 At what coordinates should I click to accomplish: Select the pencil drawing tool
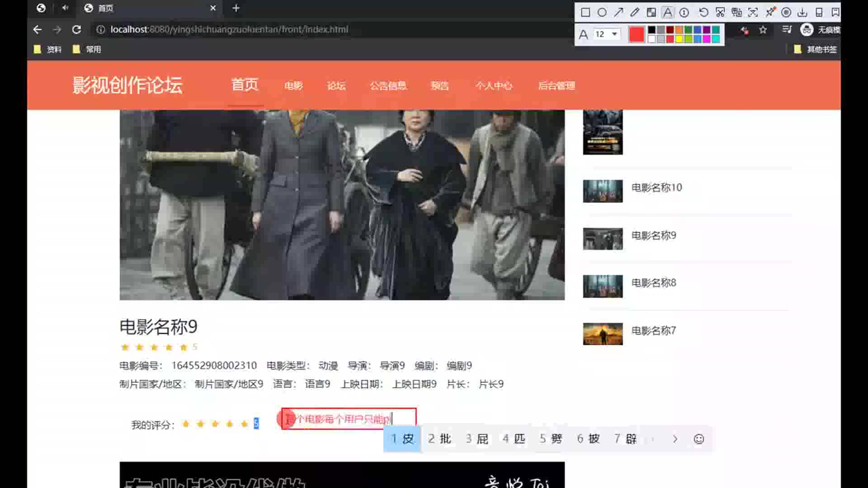point(635,12)
